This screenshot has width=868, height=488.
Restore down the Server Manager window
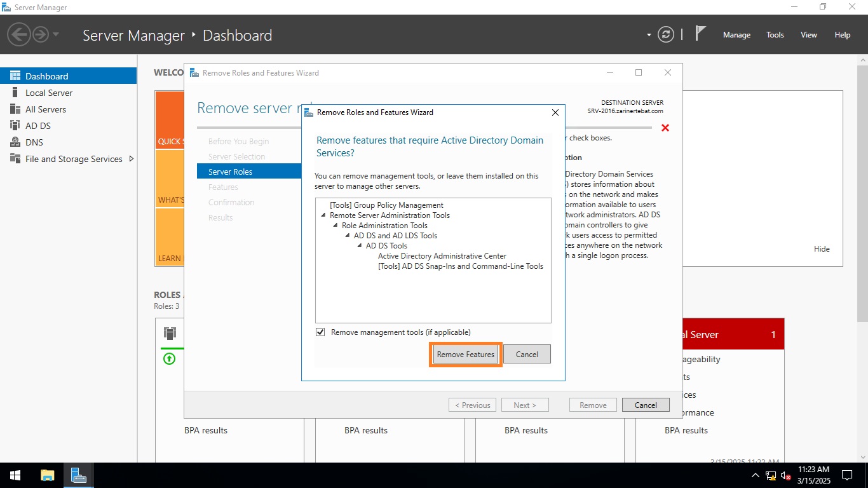[x=823, y=7]
